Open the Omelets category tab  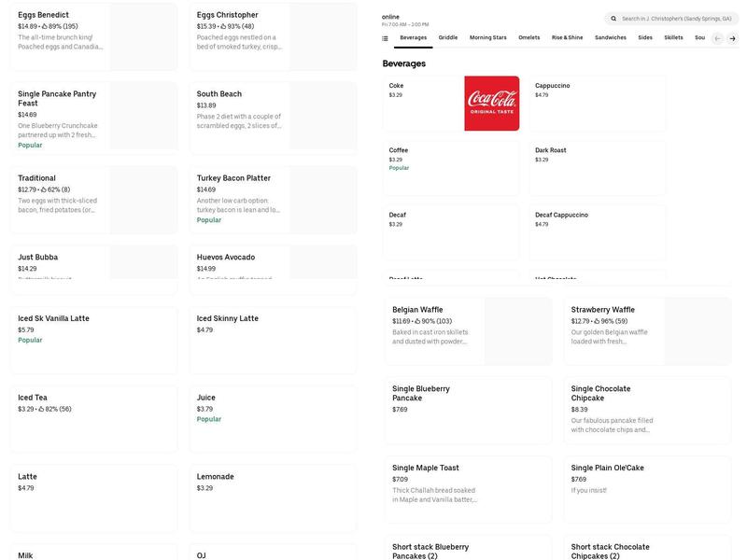(x=529, y=38)
